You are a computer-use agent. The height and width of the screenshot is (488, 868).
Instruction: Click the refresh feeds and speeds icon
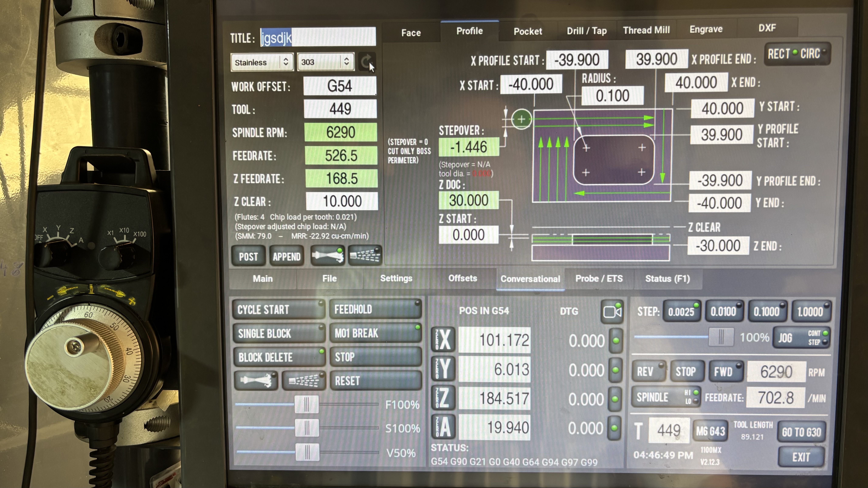[x=367, y=62]
